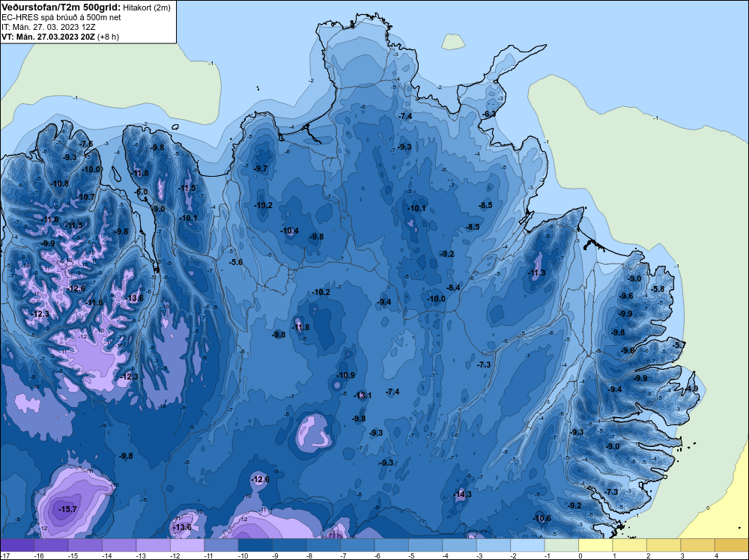Click the legend swatch between -10 and -9
The width and height of the screenshot is (749, 560).
255,545
